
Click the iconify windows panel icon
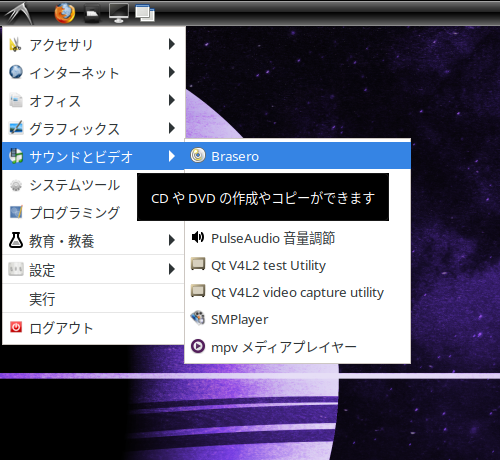145,13
